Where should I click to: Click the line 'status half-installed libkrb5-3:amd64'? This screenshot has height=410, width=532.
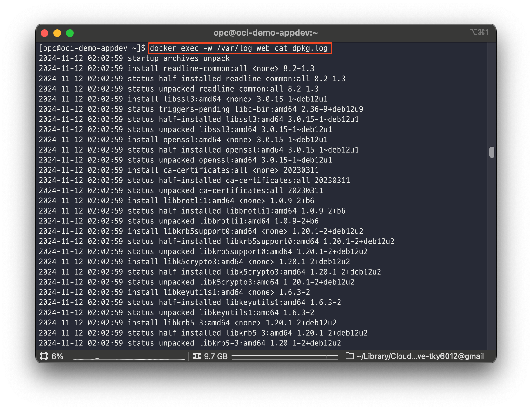click(x=203, y=333)
